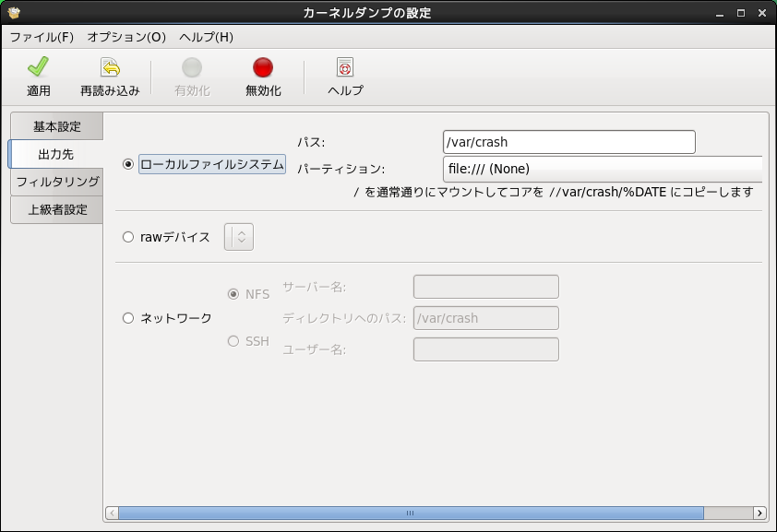Select the ネットワーク radio button
This screenshot has height=532, width=777.
point(128,318)
